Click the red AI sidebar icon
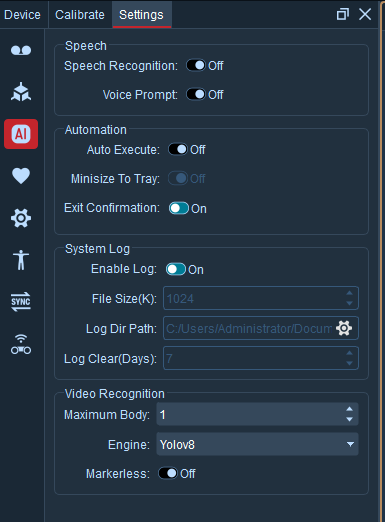The width and height of the screenshot is (385, 522). coord(21,134)
